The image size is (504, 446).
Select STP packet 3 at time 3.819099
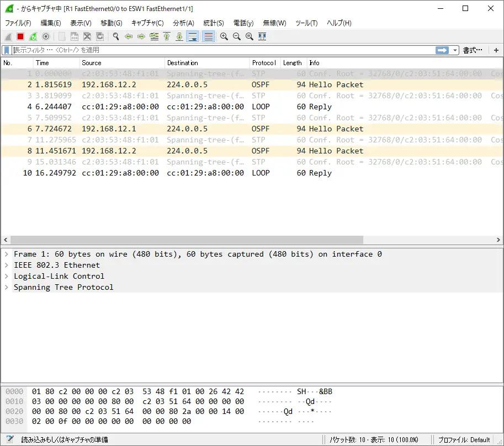[252, 95]
